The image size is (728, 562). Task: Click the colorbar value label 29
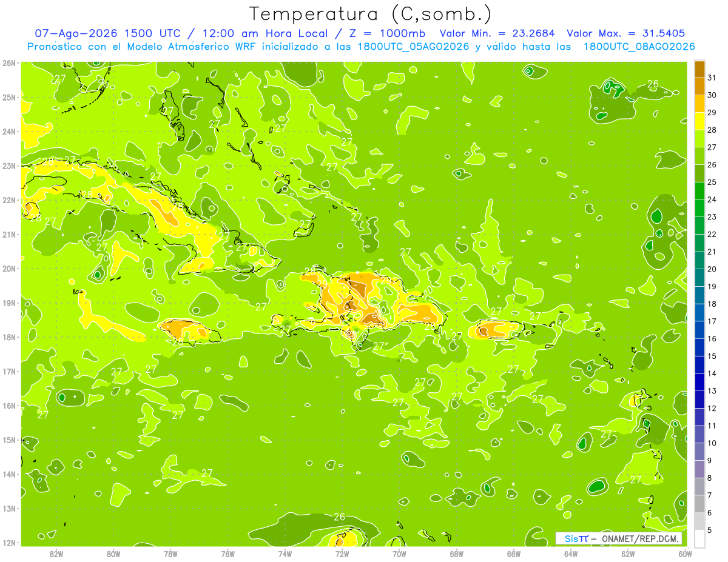(712, 112)
